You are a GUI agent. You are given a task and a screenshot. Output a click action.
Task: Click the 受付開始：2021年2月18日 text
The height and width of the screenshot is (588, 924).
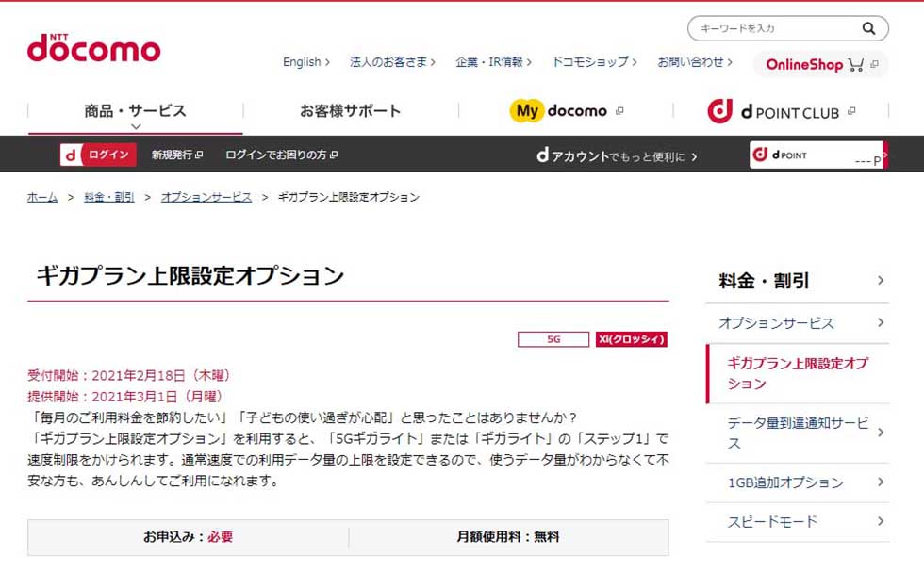point(129,375)
